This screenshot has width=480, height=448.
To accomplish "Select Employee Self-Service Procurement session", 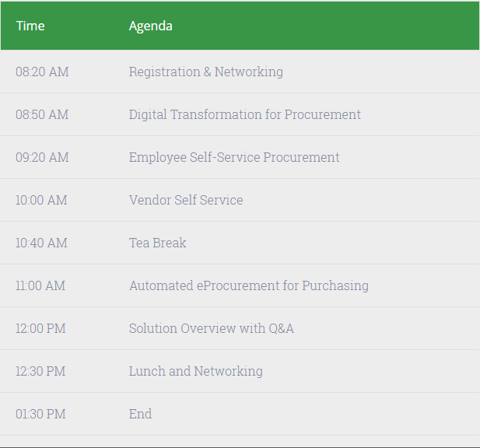I will [x=234, y=158].
